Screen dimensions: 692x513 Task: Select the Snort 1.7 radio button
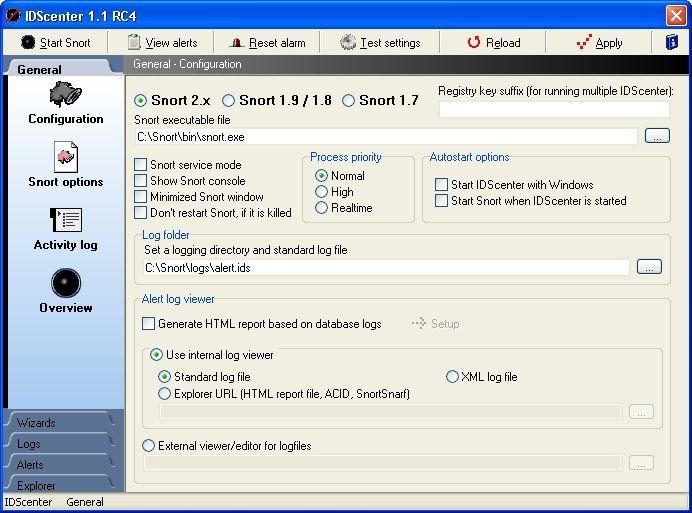tap(348, 101)
